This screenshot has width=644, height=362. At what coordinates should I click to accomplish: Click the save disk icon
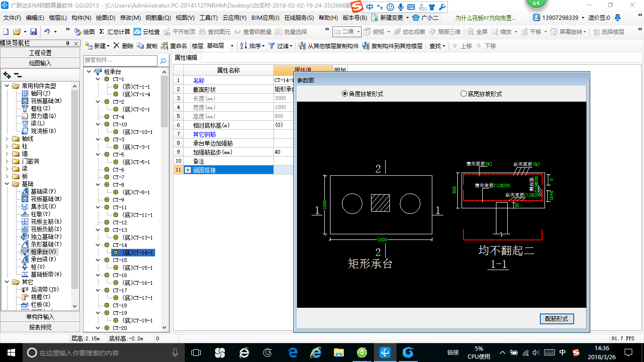tap(33, 32)
